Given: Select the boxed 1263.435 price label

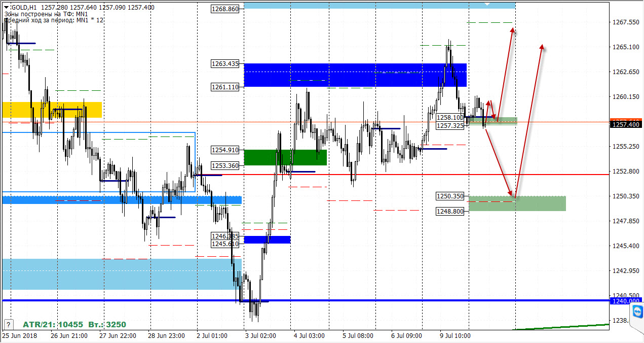Looking at the screenshot, I should click(225, 64).
